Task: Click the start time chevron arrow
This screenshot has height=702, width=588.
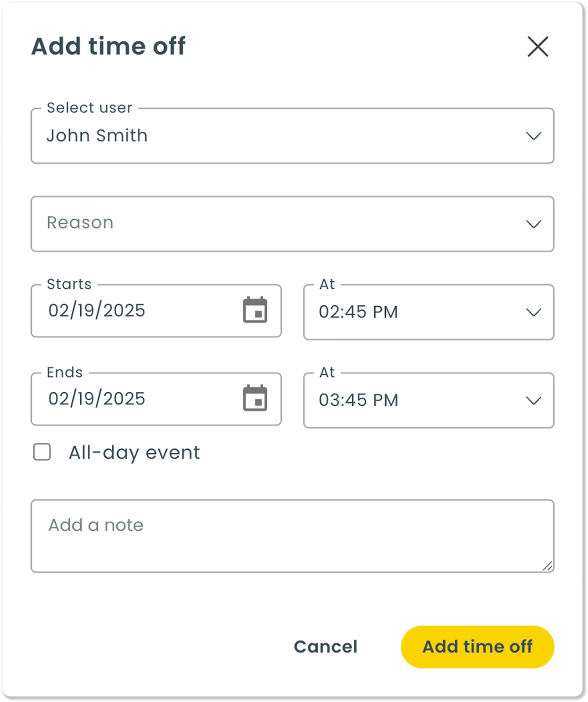Action: click(533, 312)
